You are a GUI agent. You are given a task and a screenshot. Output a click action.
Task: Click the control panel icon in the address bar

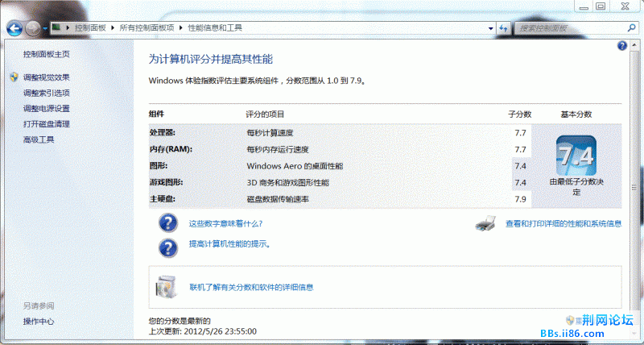(x=56, y=28)
